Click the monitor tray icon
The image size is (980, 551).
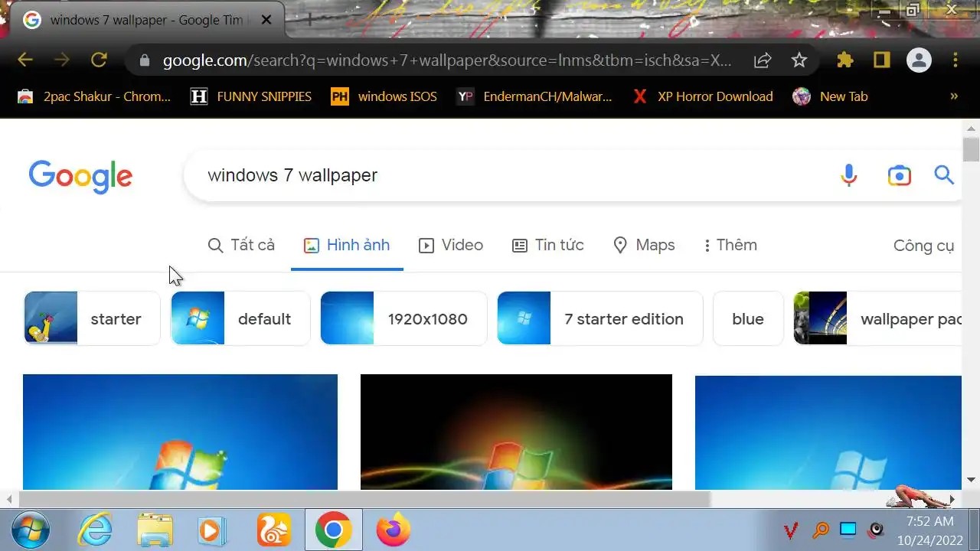coord(848,530)
